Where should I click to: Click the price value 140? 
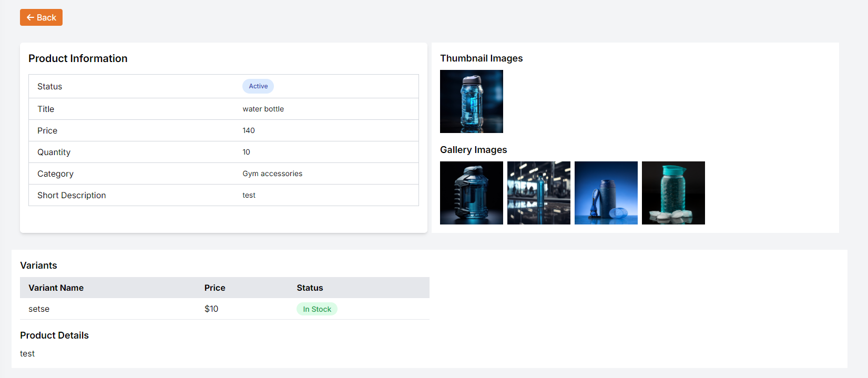[248, 130]
